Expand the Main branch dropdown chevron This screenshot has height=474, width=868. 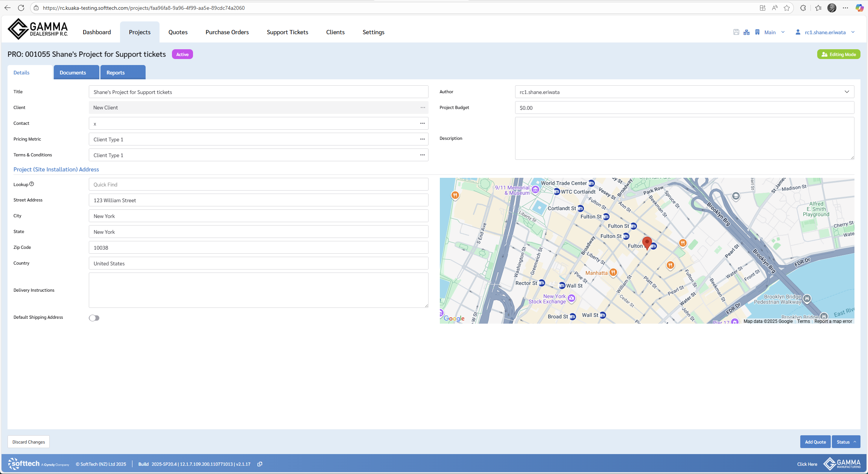tap(783, 32)
